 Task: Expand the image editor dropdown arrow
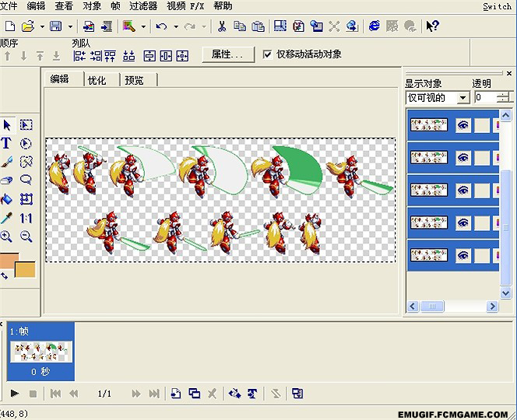[143, 26]
